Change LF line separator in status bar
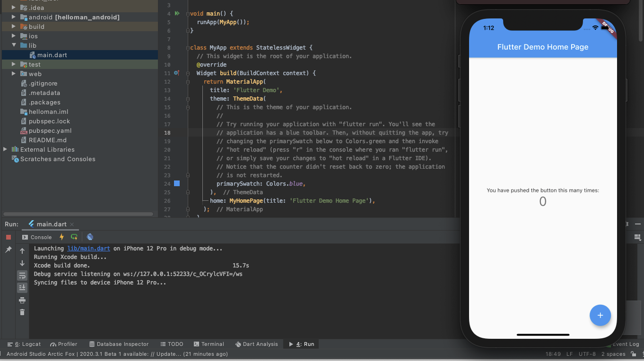 click(x=570, y=354)
